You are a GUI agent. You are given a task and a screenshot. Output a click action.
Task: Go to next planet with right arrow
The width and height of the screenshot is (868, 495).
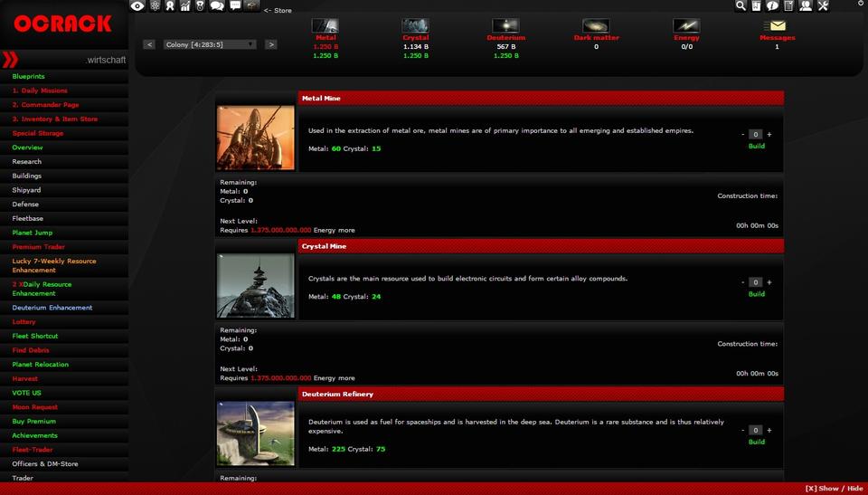(270, 44)
